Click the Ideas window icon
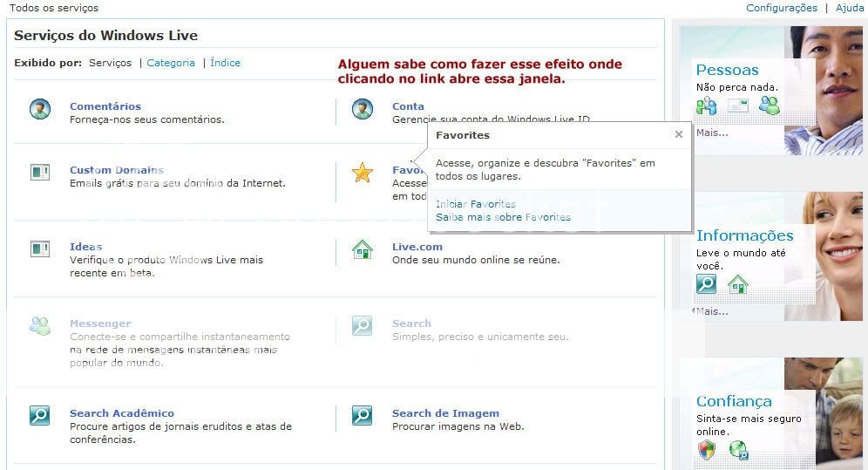Image resolution: width=868 pixels, height=470 pixels. point(40,249)
